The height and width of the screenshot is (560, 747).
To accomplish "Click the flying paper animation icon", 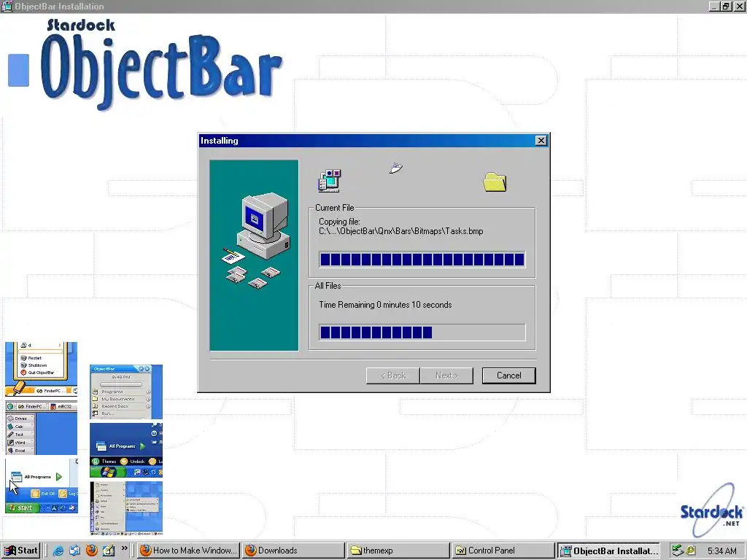I will point(396,168).
